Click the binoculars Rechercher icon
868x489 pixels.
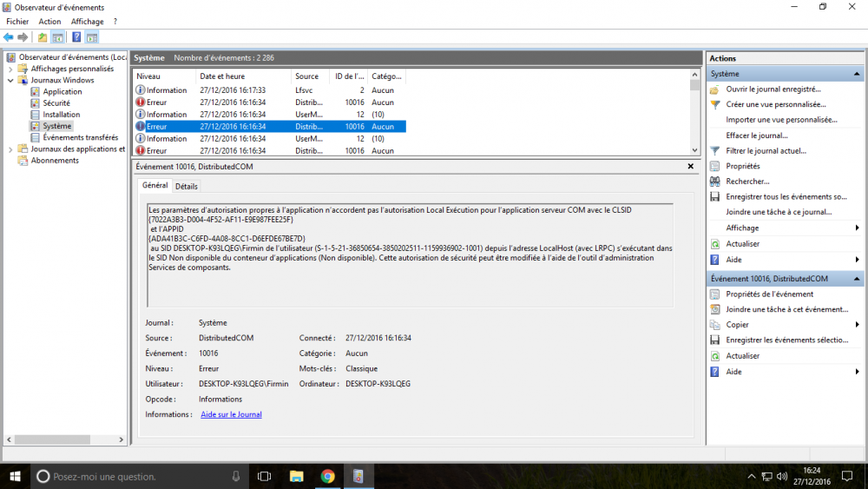715,182
